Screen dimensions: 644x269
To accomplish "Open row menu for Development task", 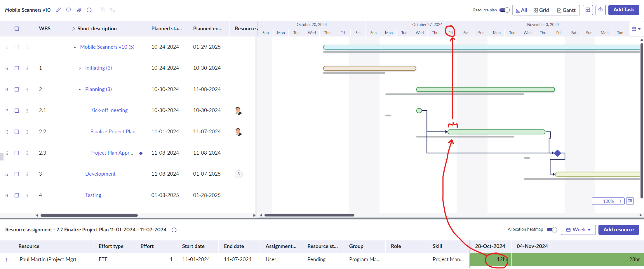I will pos(27,174).
